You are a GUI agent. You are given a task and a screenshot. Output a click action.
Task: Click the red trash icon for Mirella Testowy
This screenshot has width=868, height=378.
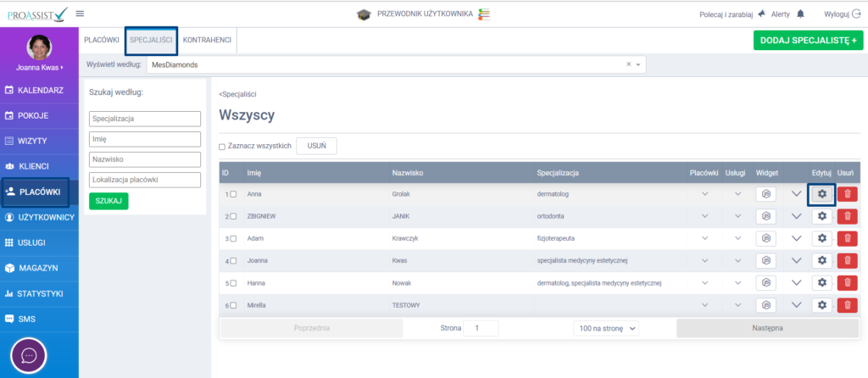847,304
